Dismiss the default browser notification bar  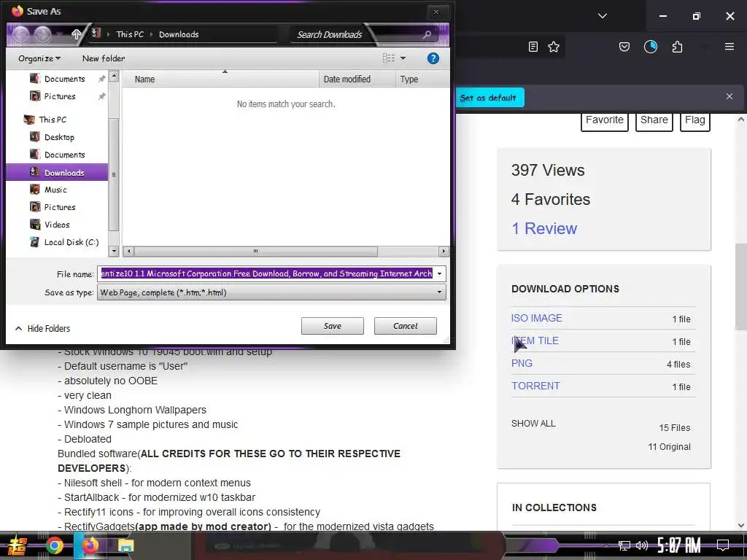(729, 96)
